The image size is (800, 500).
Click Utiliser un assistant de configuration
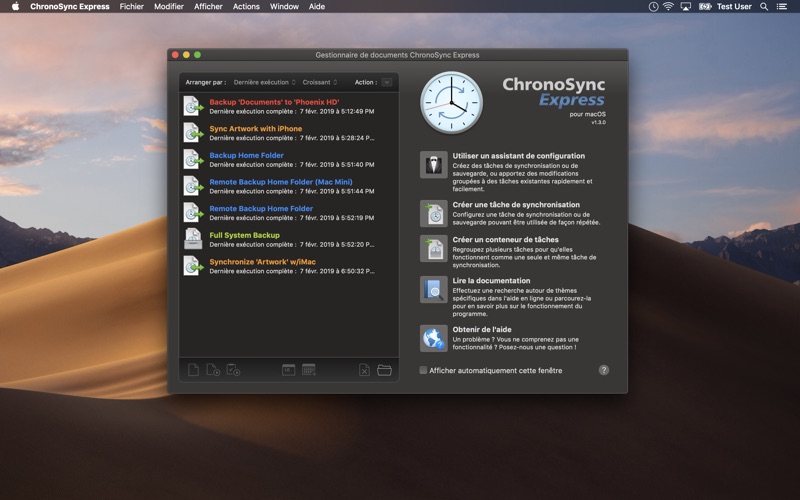[x=518, y=156]
